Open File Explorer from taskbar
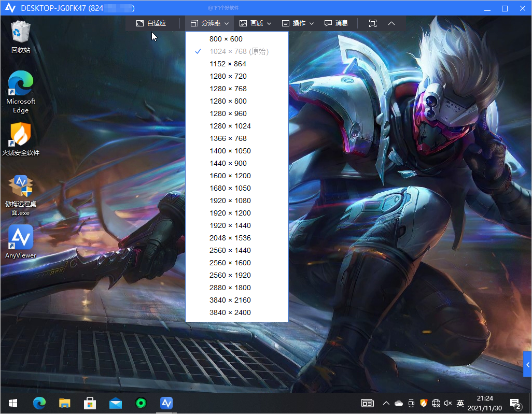 64,403
